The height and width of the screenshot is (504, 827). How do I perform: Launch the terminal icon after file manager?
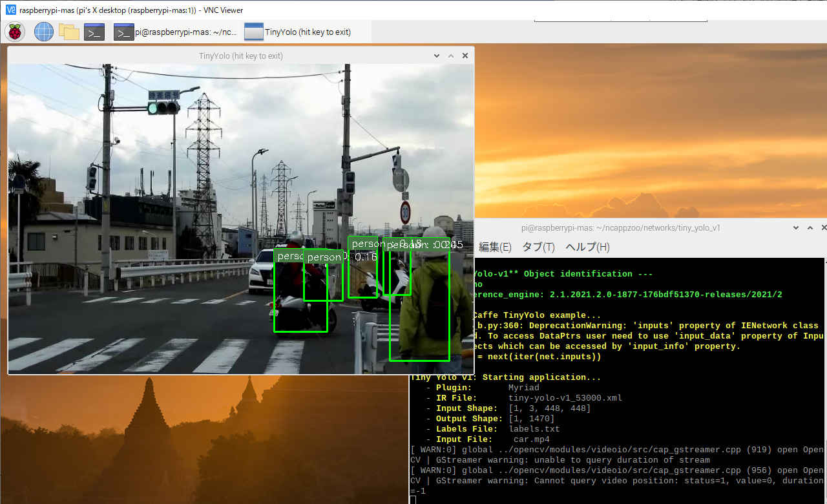pos(94,32)
